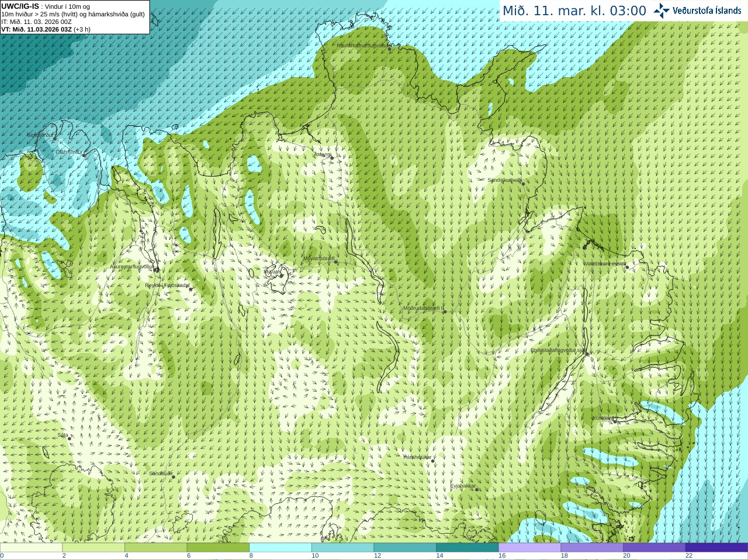Viewport: 748px width, 560px height.
Task: Click the Mývatn station label
Action: tap(272, 272)
